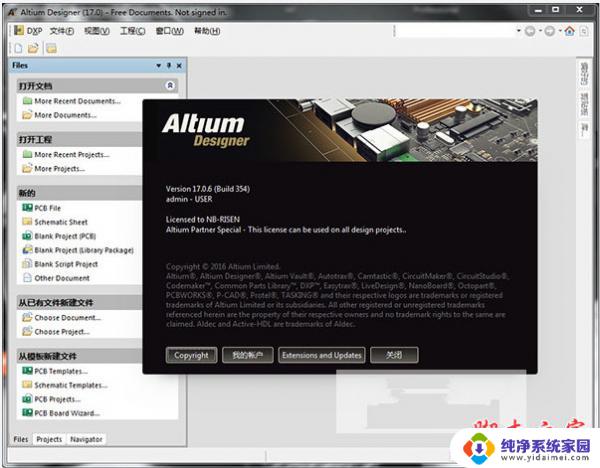The width and height of the screenshot is (600, 468).
Task: Create a new Schematic Sheet
Action: click(x=61, y=222)
